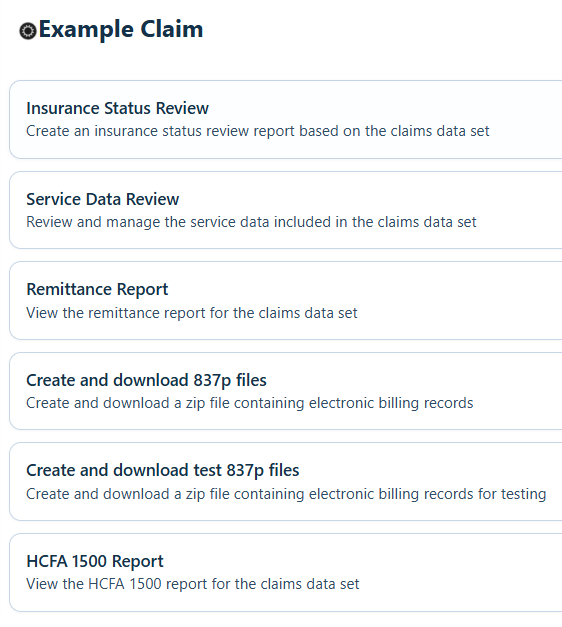The height and width of the screenshot is (627, 562).
Task: Select Create and download 837p files
Action: (x=286, y=391)
